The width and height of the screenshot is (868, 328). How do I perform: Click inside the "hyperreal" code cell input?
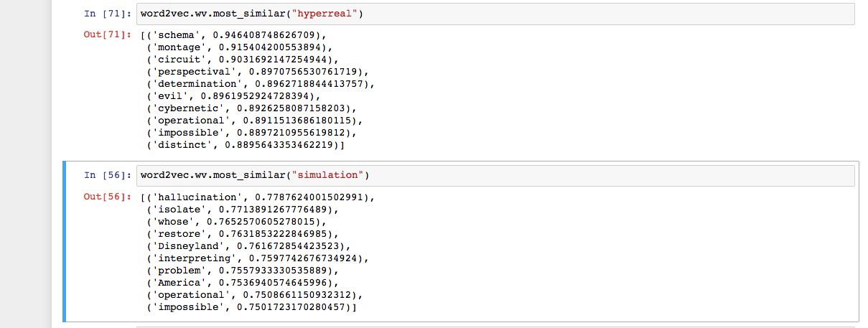coord(495,14)
